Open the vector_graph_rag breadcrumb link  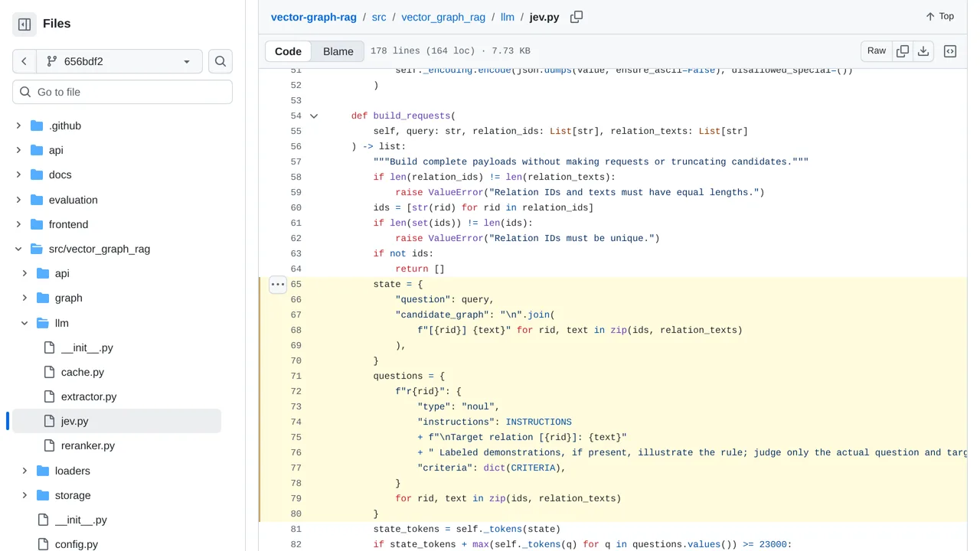(443, 17)
